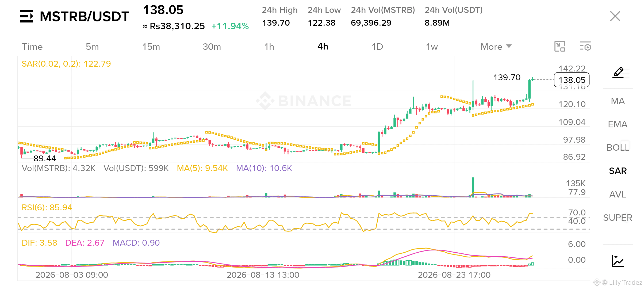
Task: Click the tallest green volume bar
Action: [x=473, y=187]
